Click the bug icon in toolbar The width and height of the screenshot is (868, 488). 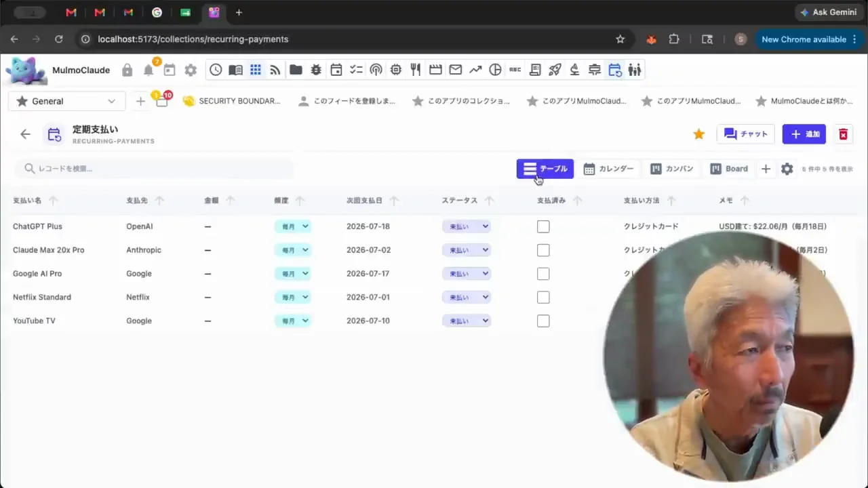(315, 70)
